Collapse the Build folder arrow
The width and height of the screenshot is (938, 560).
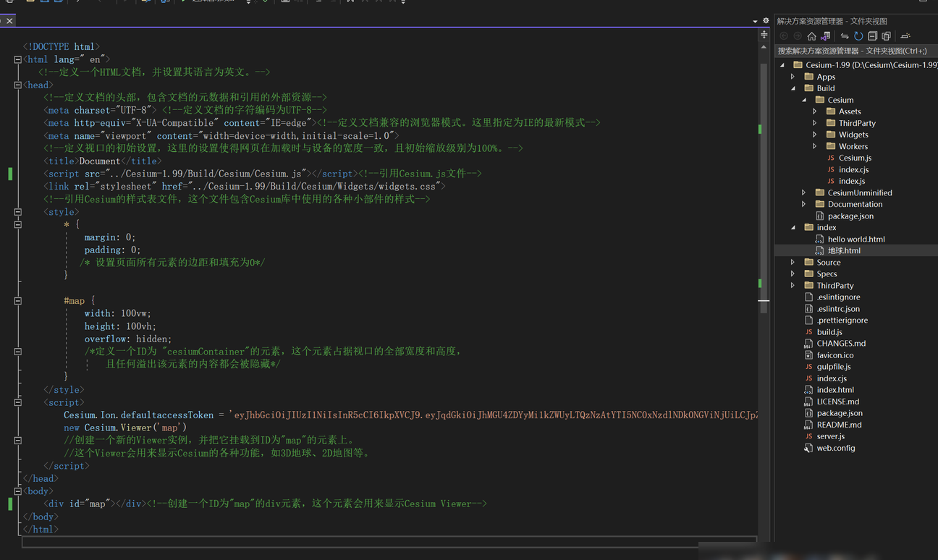(793, 88)
